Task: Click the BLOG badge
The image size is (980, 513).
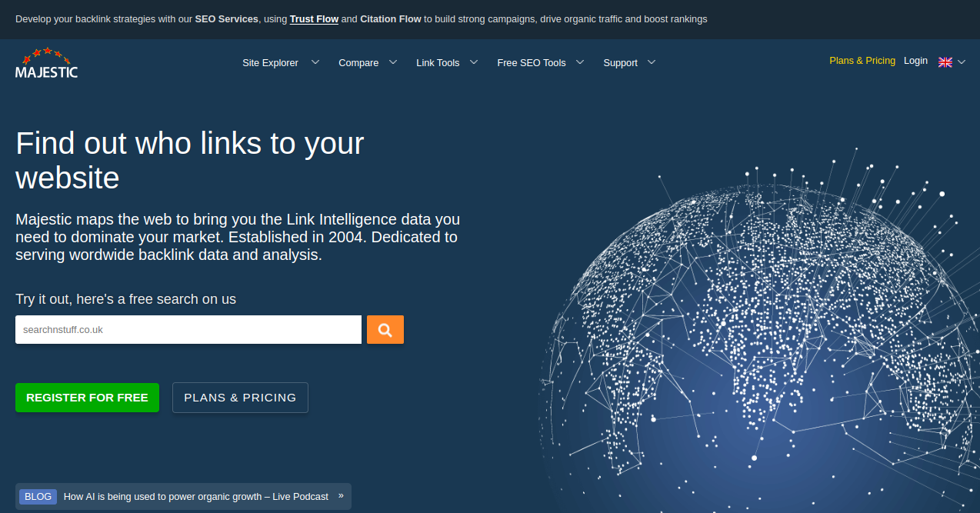Action: tap(38, 496)
